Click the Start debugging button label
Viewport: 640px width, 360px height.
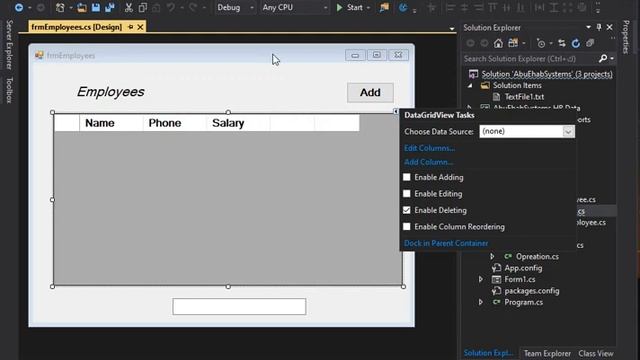click(x=355, y=7)
